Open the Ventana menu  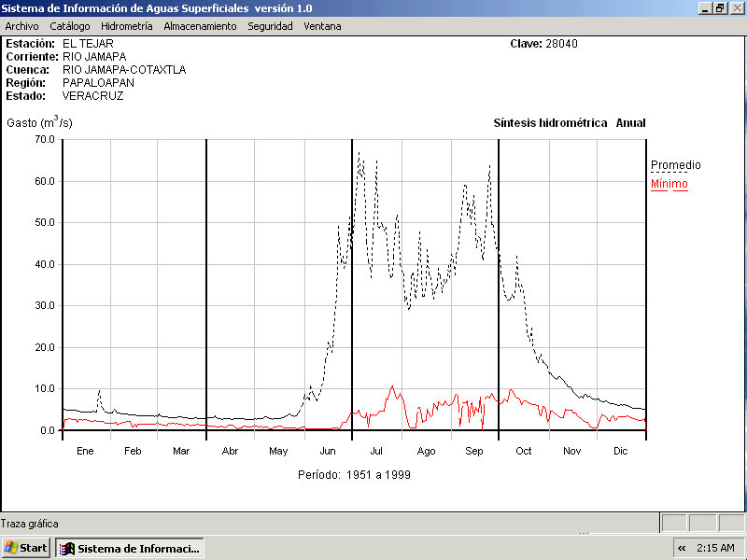click(322, 26)
